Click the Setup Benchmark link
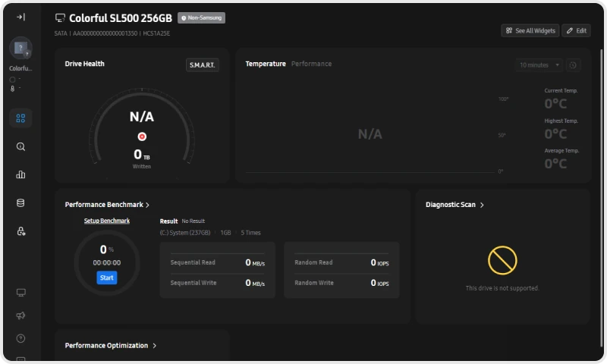The image size is (607, 364). [x=107, y=221]
